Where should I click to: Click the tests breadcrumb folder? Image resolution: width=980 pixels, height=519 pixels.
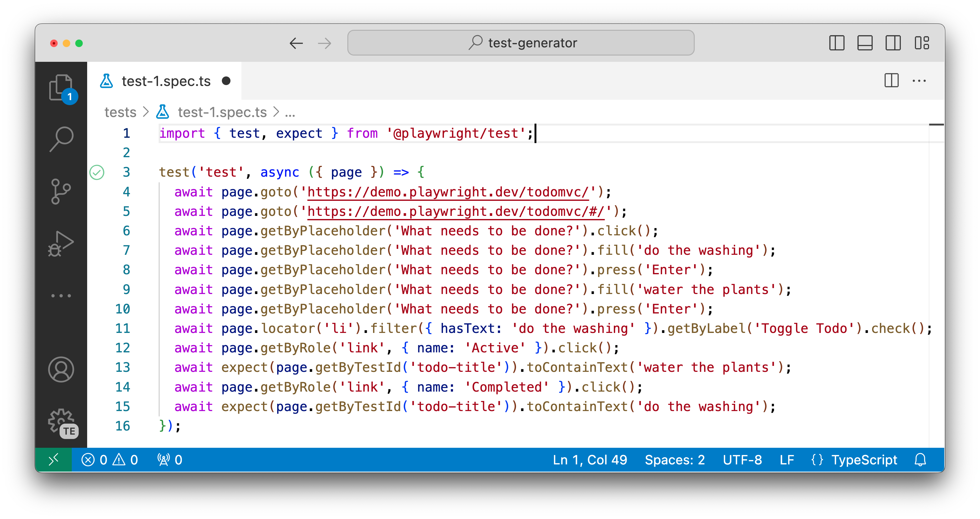[x=120, y=112]
